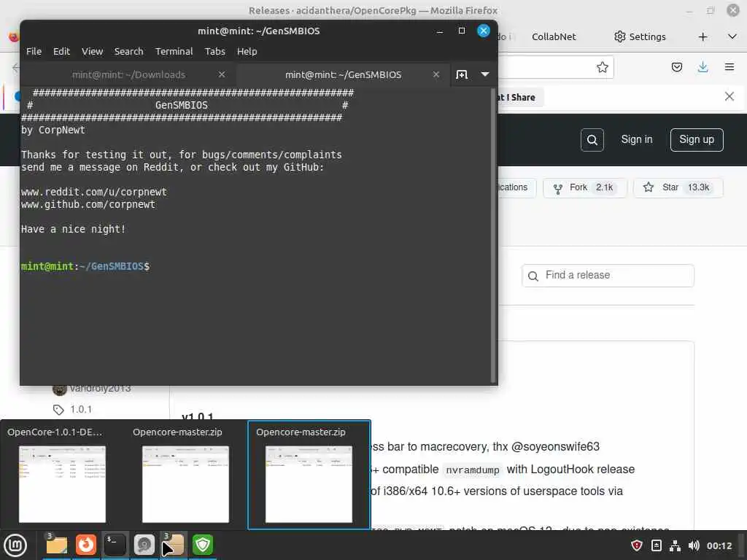Click the Fork button on the repository

tap(585, 187)
